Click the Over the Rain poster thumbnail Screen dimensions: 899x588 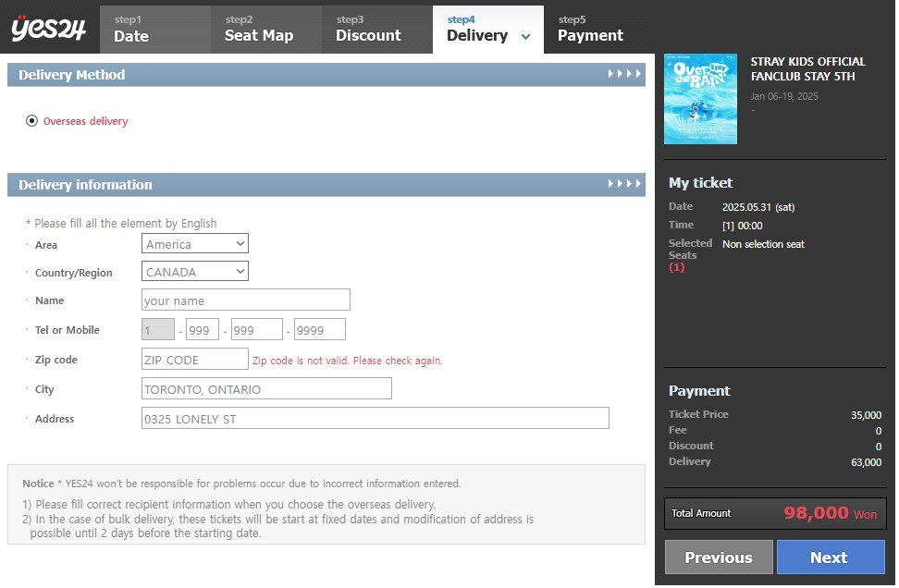[x=701, y=99]
